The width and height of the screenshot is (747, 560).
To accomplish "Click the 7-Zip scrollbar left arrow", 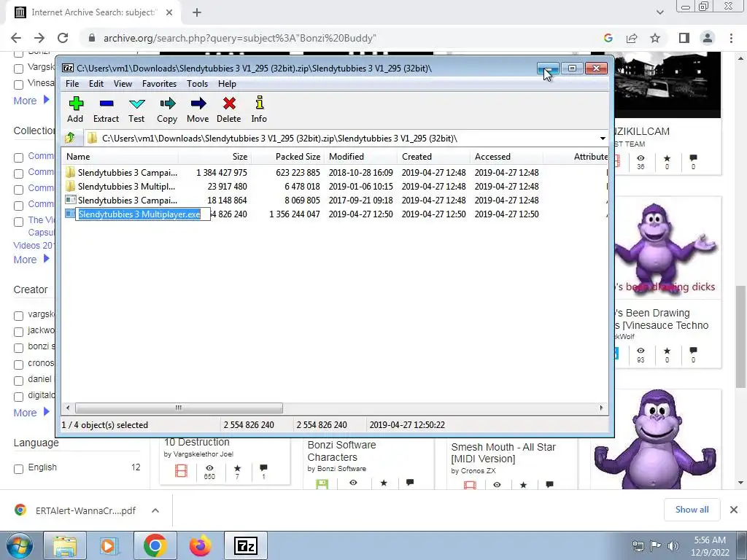I will click(x=68, y=408).
